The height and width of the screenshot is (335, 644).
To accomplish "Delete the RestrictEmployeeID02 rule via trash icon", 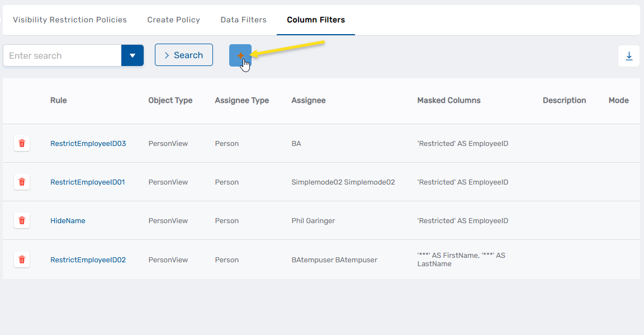I will [21, 259].
